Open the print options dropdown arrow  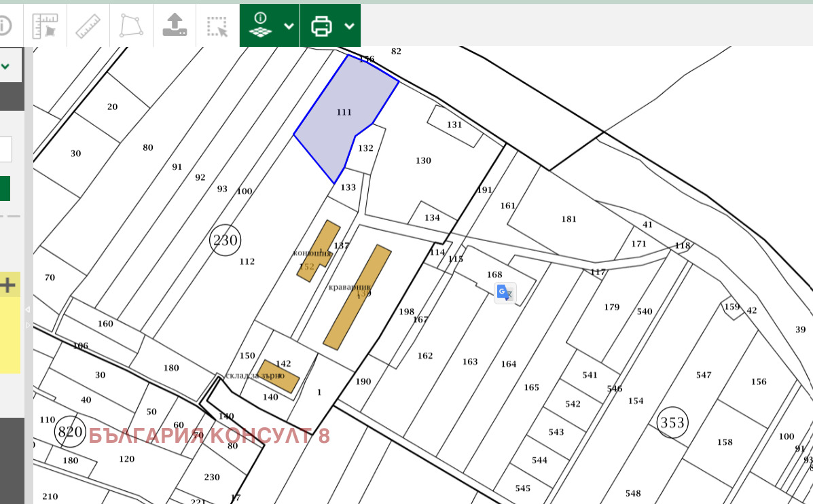[349, 26]
